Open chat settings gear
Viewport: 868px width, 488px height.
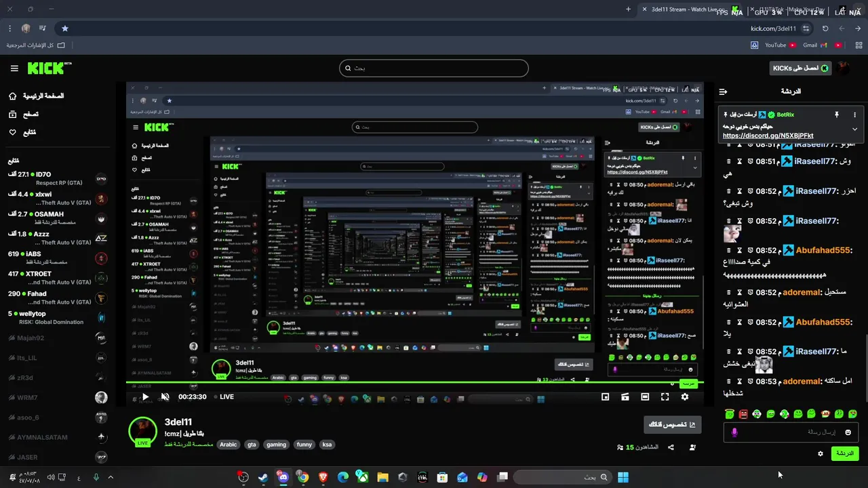point(821,454)
